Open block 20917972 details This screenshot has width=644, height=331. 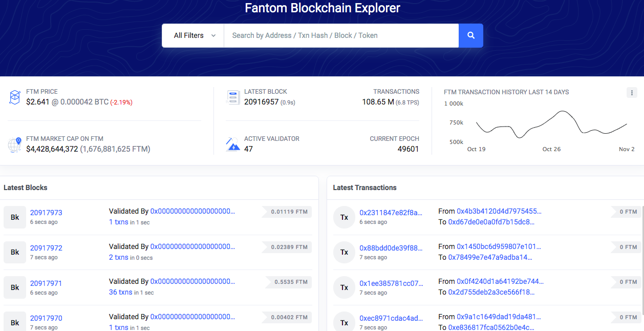46,248
